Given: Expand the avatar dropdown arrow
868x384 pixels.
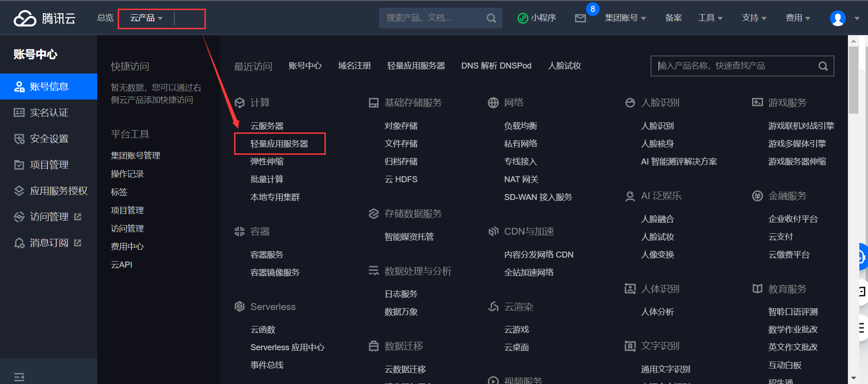Looking at the screenshot, I should (857, 19).
